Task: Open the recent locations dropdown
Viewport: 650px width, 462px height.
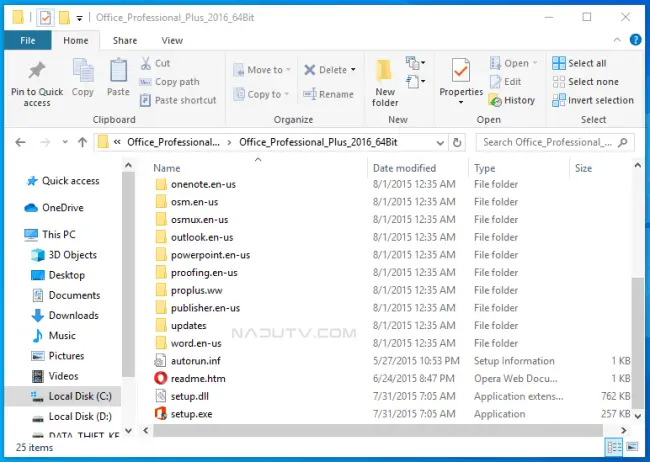Action: 65,142
